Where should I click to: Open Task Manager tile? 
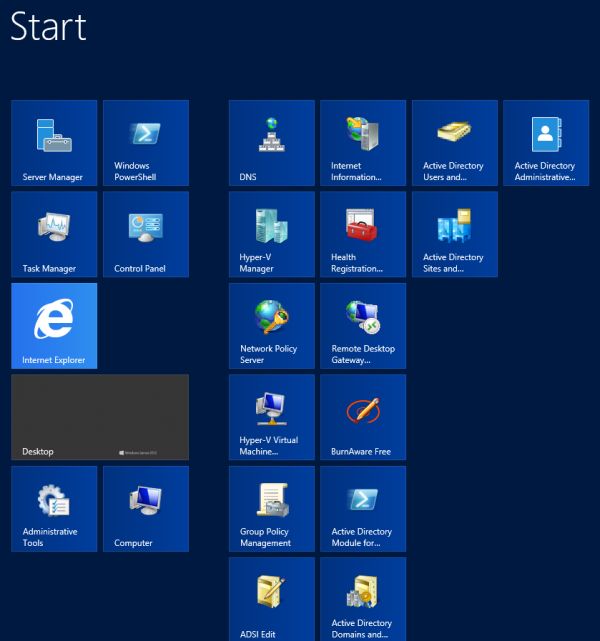(54, 235)
